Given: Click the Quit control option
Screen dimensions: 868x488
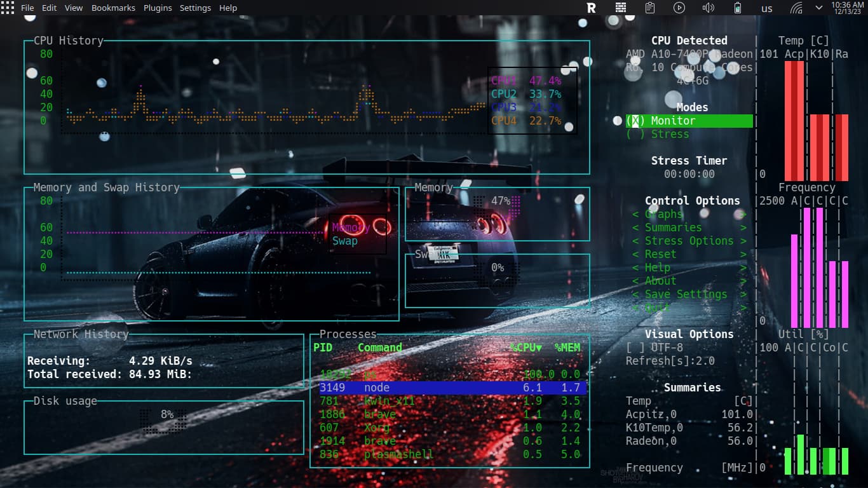Looking at the screenshot, I should 689,308.
